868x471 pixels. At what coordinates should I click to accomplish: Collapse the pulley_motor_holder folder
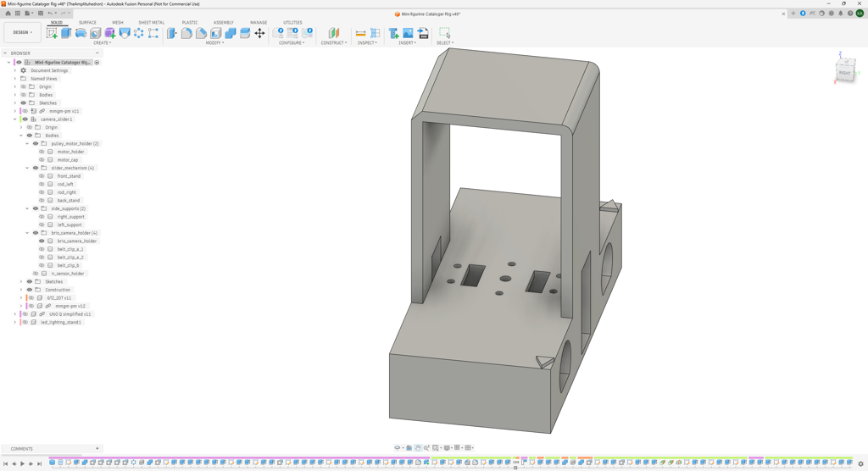[27, 143]
